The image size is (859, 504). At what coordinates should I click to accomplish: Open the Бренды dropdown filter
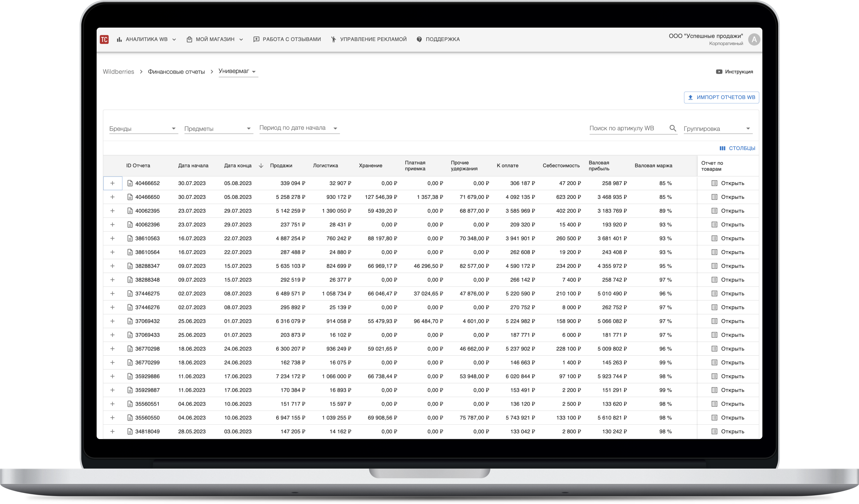coord(143,129)
